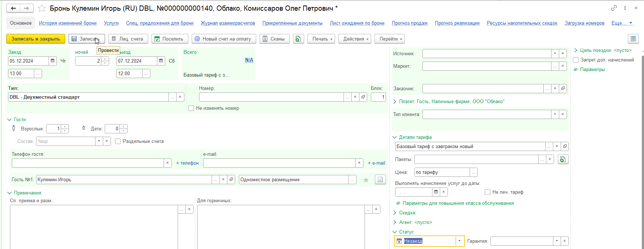
Task: Switch to Прогноз продаж tab
Action: [x=410, y=23]
